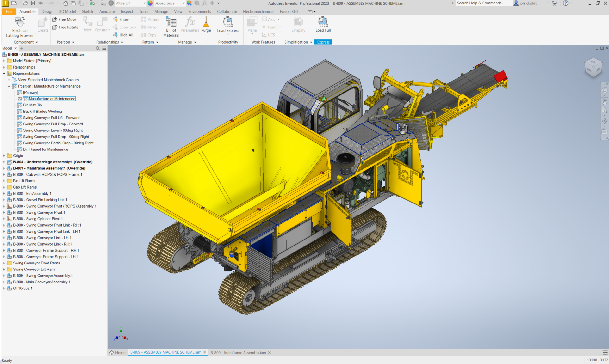Select the Bin Max Tip position
This screenshot has width=609, height=364.
click(x=32, y=105)
